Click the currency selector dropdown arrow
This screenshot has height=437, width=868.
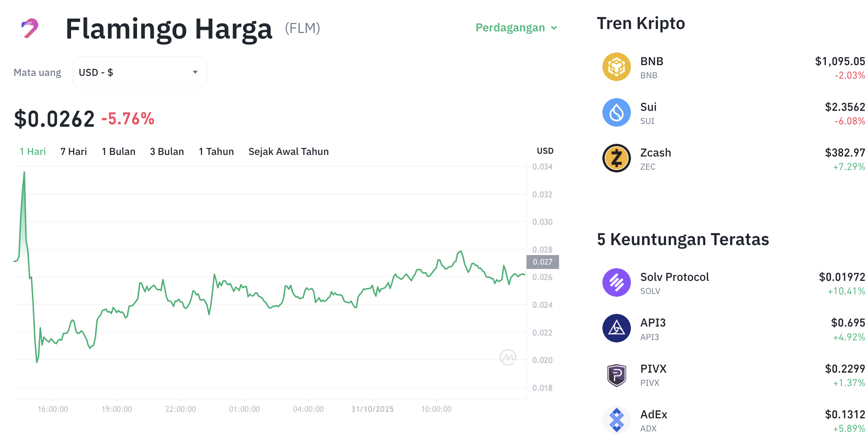pyautogui.click(x=195, y=72)
